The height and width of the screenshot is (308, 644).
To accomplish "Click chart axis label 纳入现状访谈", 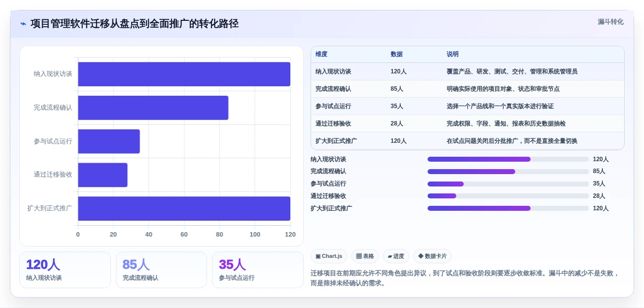I will 53,74.
